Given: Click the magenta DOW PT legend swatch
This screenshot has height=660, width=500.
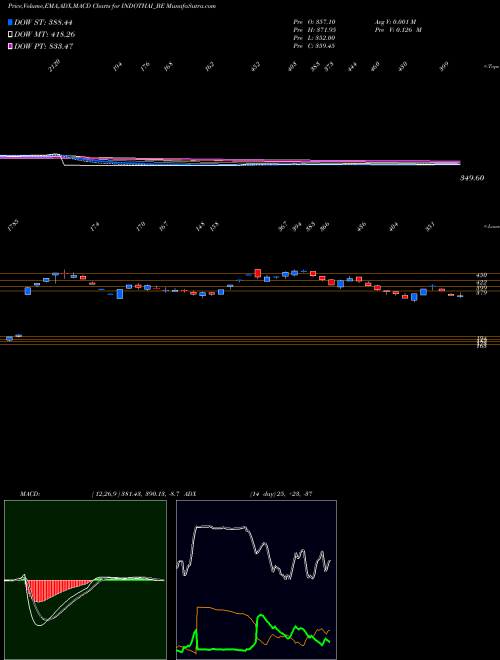Looking at the screenshot, I should click(10, 46).
